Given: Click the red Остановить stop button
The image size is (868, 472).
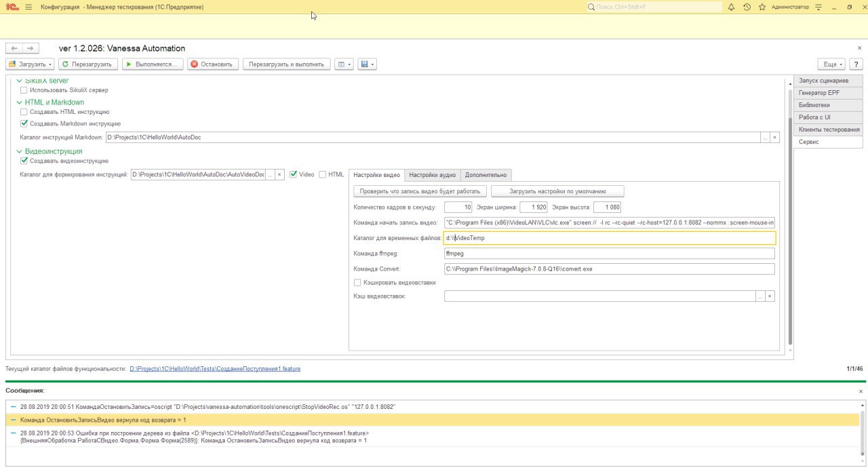Looking at the screenshot, I should [x=212, y=64].
